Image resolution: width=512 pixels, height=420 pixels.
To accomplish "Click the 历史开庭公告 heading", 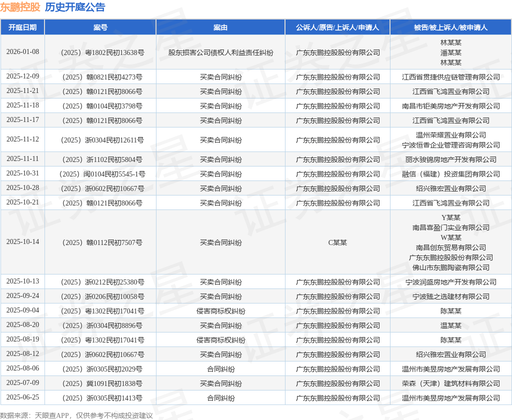I will tap(75, 7).
